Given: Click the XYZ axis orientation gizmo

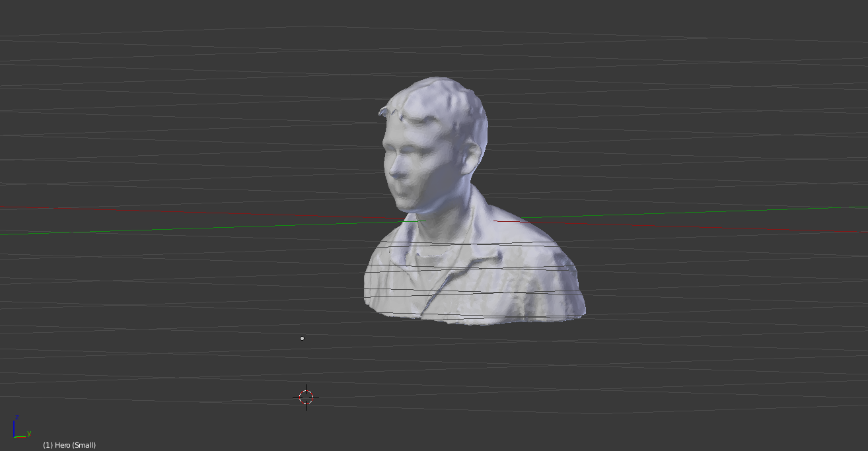Looking at the screenshot, I should (x=20, y=429).
